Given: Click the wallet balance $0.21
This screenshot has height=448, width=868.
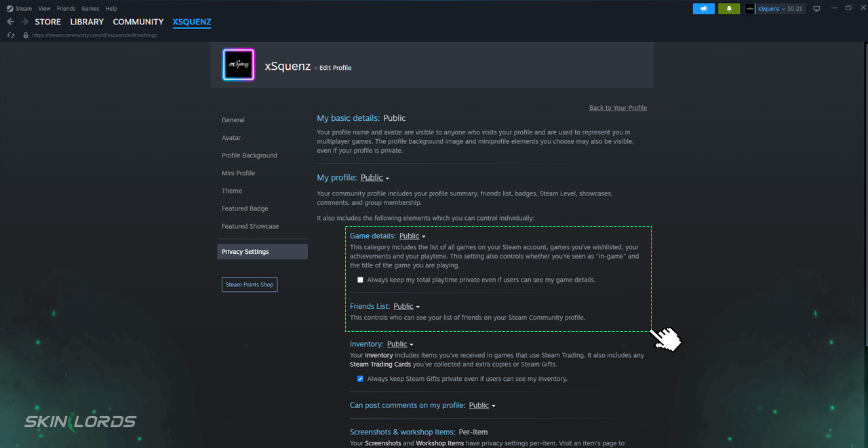Looking at the screenshot, I should (x=795, y=9).
